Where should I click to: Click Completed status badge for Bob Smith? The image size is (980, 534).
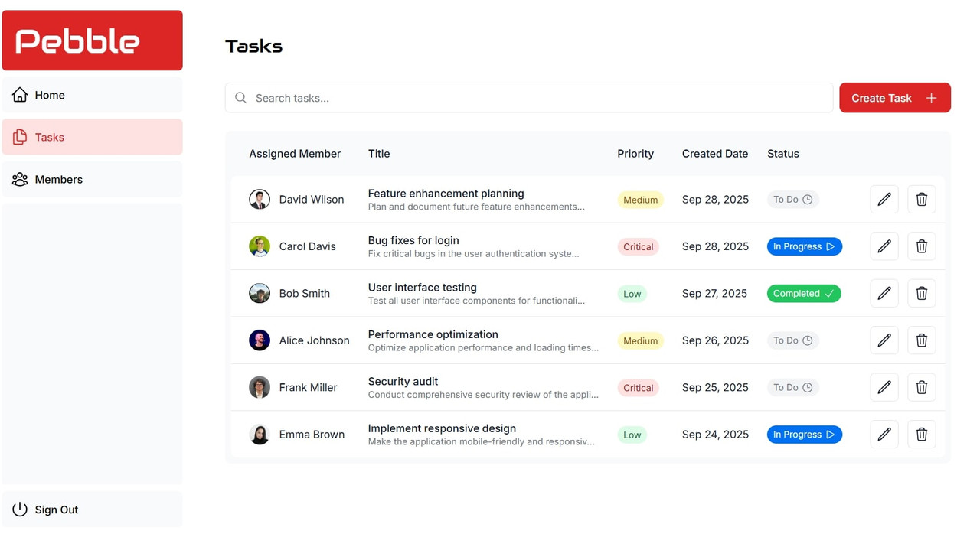pos(803,294)
